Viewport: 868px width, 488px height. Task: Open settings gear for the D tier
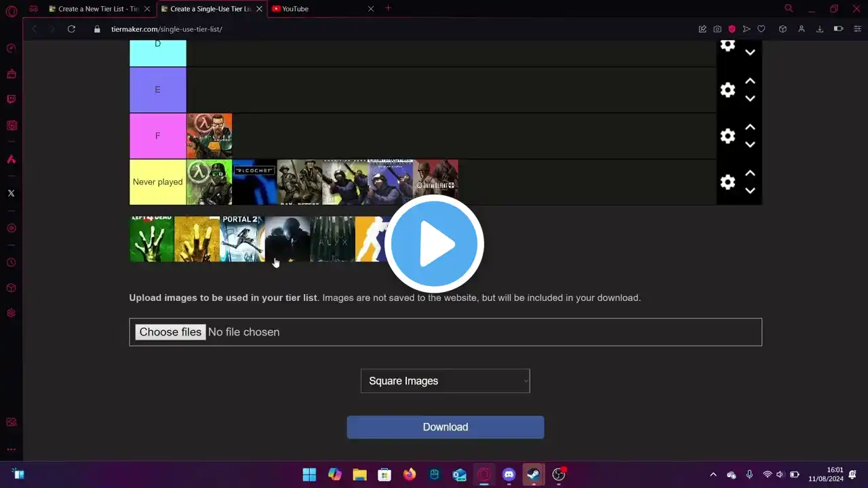point(728,45)
